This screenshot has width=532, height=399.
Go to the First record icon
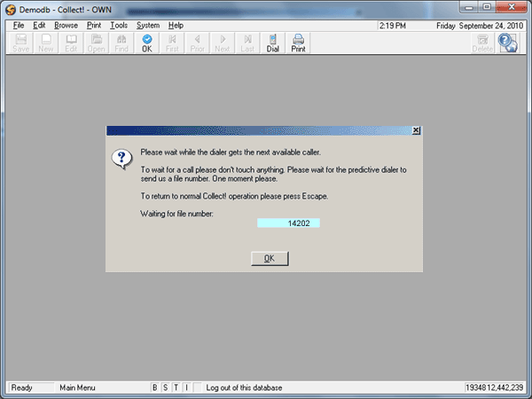pyautogui.click(x=172, y=43)
